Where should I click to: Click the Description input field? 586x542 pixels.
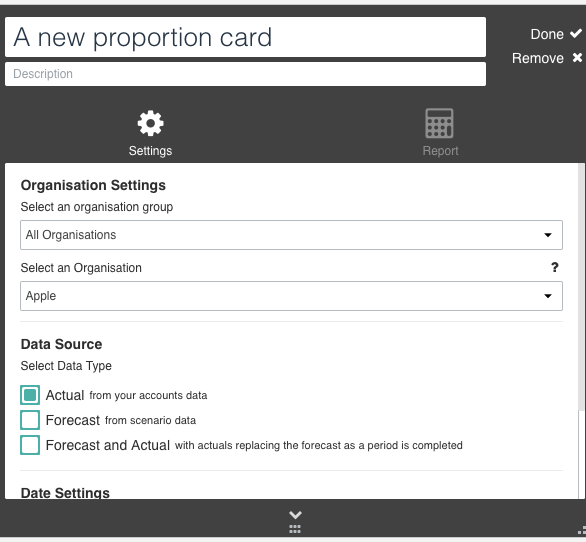pos(246,74)
